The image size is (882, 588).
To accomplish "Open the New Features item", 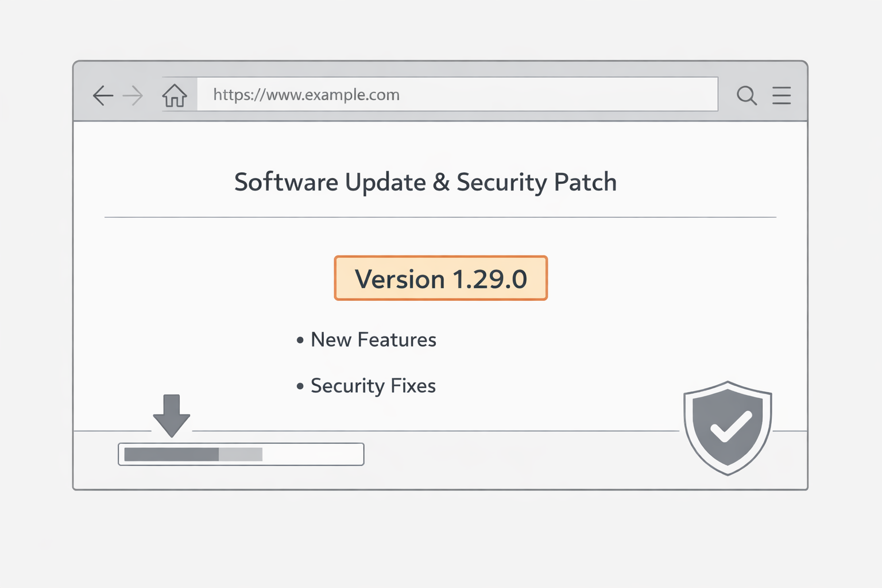I will (x=373, y=340).
